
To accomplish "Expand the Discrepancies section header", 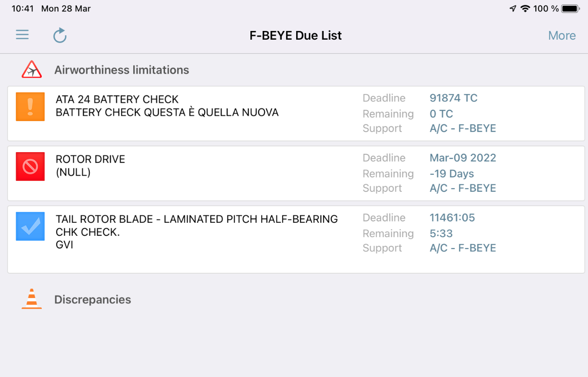I will tap(92, 299).
